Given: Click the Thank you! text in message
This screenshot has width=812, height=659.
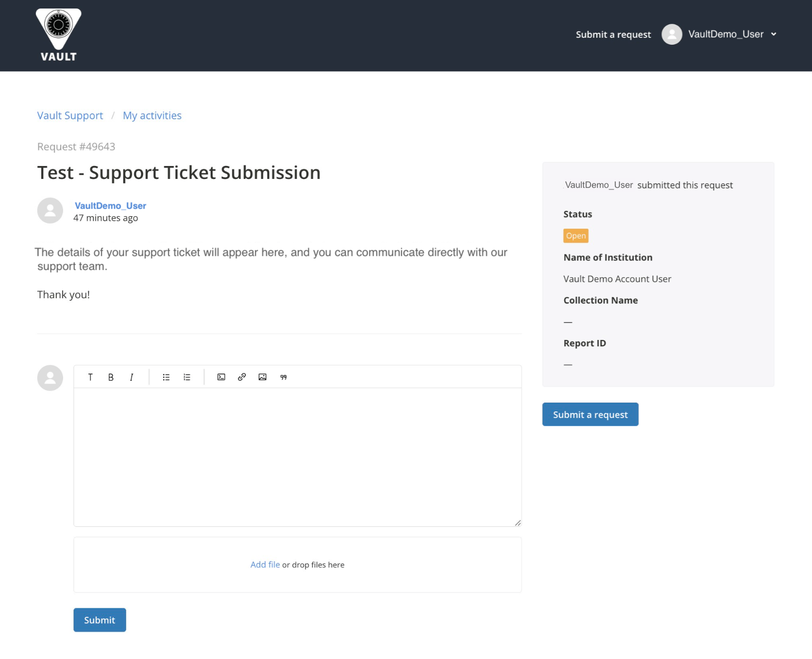Looking at the screenshot, I should pos(64,295).
